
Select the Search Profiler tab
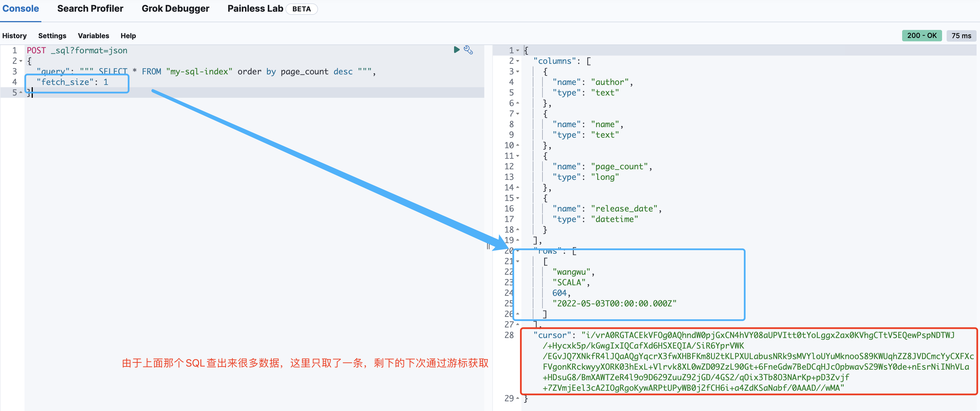coord(90,9)
